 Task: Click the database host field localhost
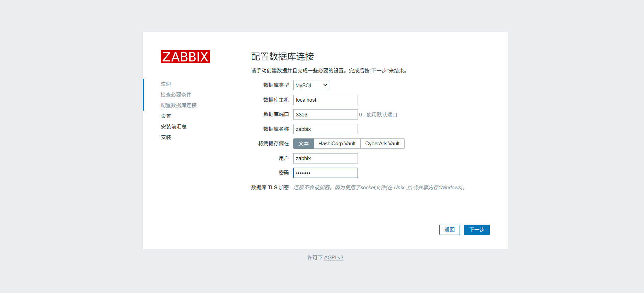[325, 100]
